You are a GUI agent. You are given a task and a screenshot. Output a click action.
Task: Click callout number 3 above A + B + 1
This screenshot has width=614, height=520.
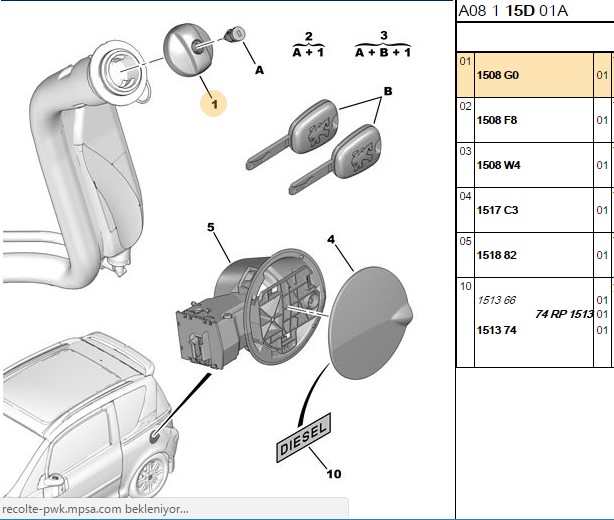coord(384,35)
